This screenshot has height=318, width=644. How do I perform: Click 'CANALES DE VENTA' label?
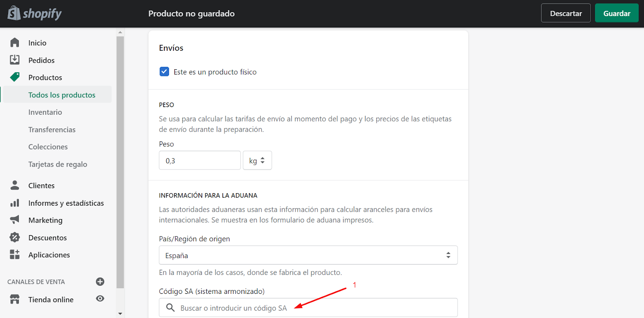(x=36, y=282)
